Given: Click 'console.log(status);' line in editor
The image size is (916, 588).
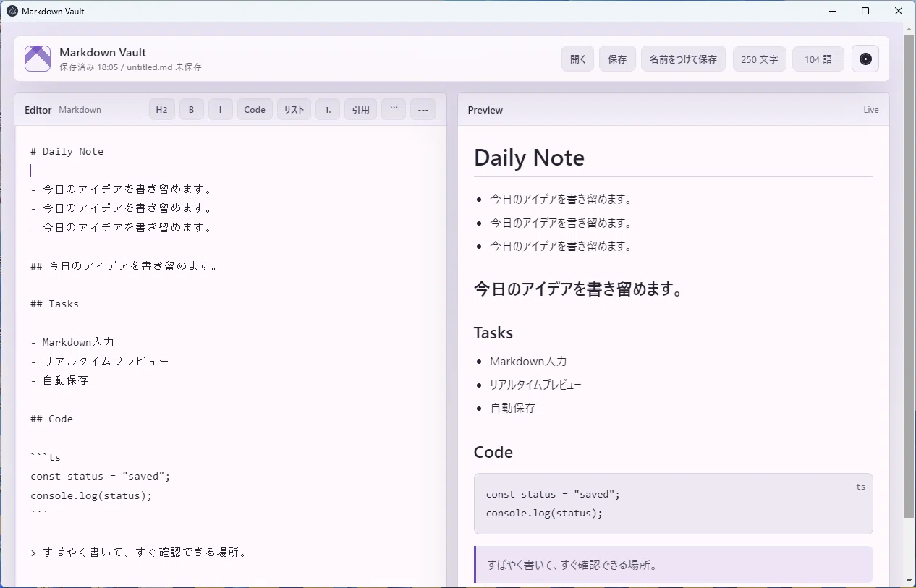Looking at the screenshot, I should 92,495.
